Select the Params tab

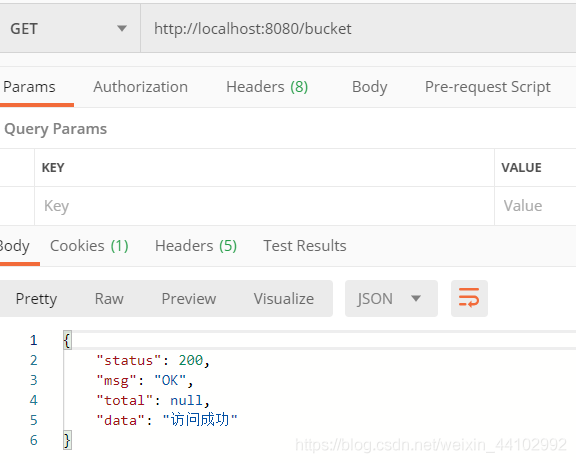pyautogui.click(x=29, y=87)
